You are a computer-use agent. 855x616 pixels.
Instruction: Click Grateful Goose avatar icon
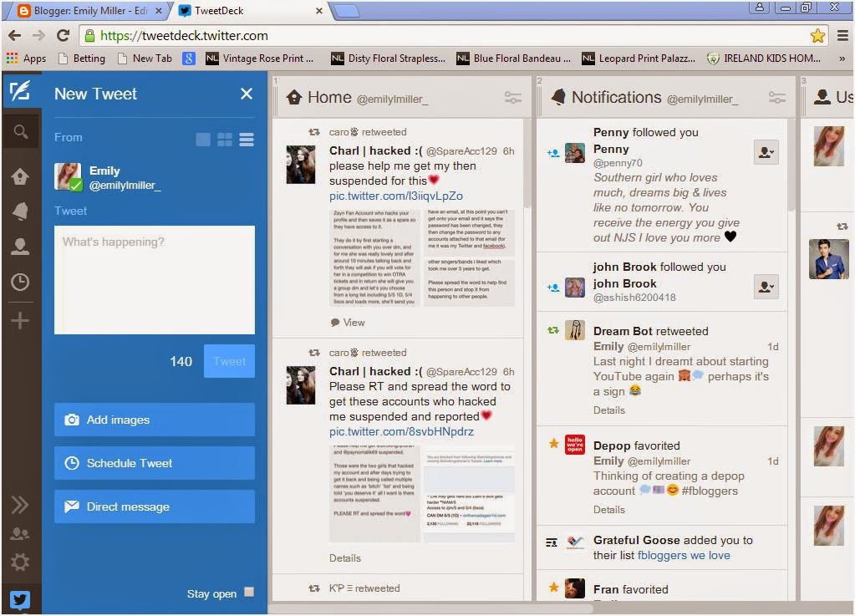[x=575, y=542]
